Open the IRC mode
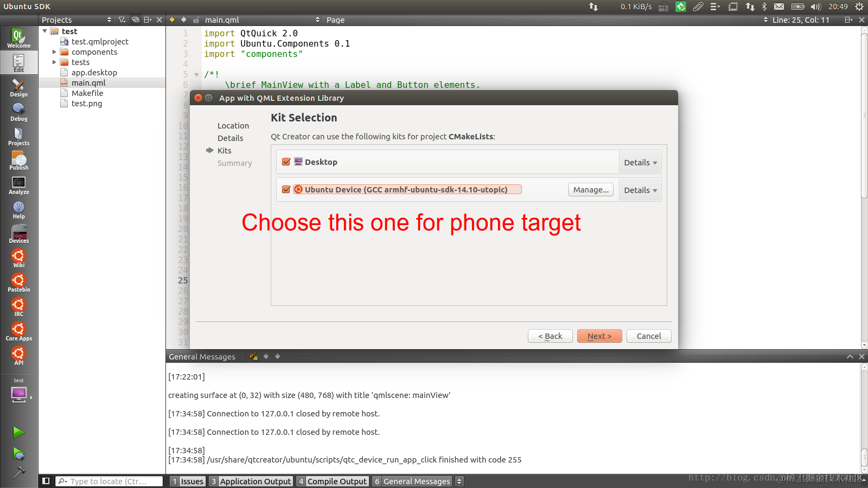This screenshot has width=868, height=488. (x=18, y=307)
